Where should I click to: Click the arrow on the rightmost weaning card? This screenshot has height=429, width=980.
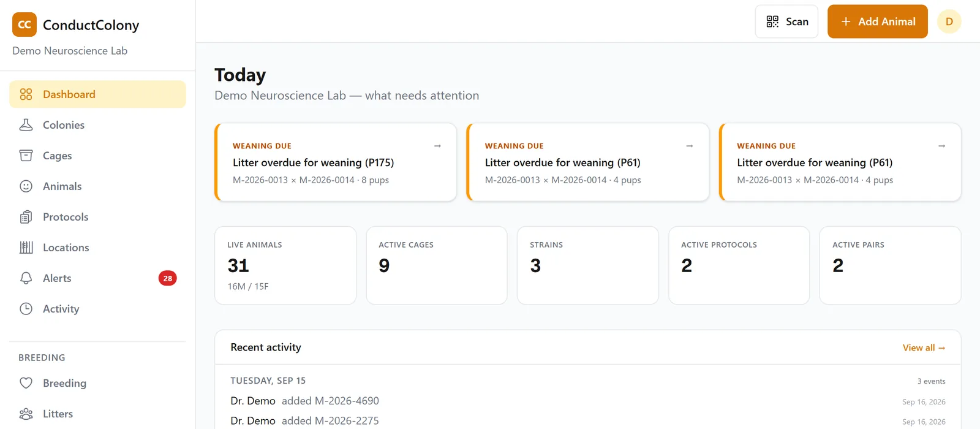pos(942,146)
